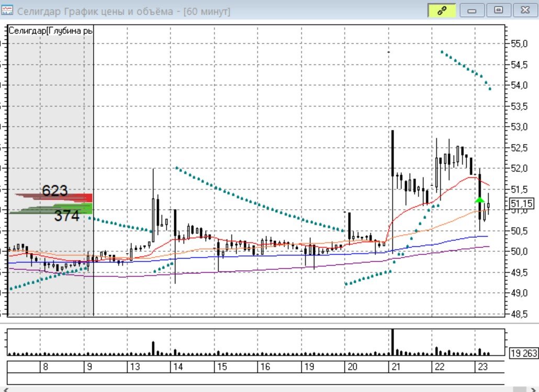Click the 55,0 price axis label
Viewport: 539px width, 392px height.
(519, 43)
